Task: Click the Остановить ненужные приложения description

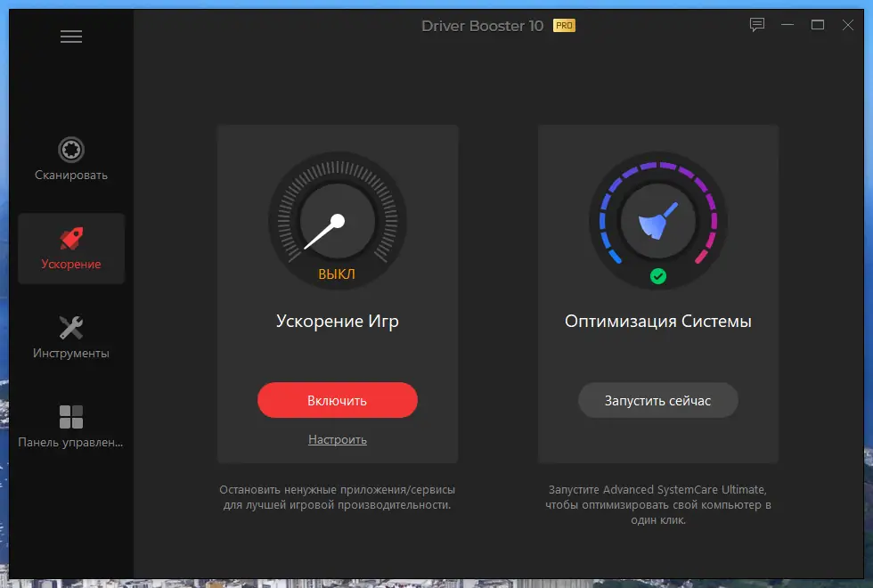Action: (x=338, y=497)
